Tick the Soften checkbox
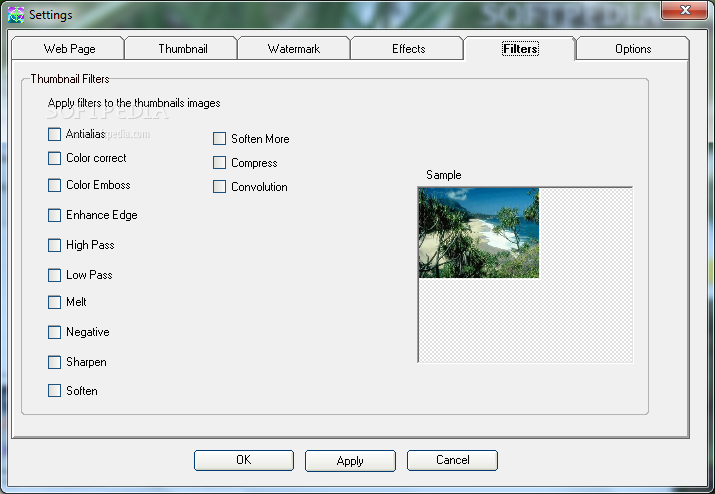Image resolution: width=715 pixels, height=494 pixels. point(54,390)
